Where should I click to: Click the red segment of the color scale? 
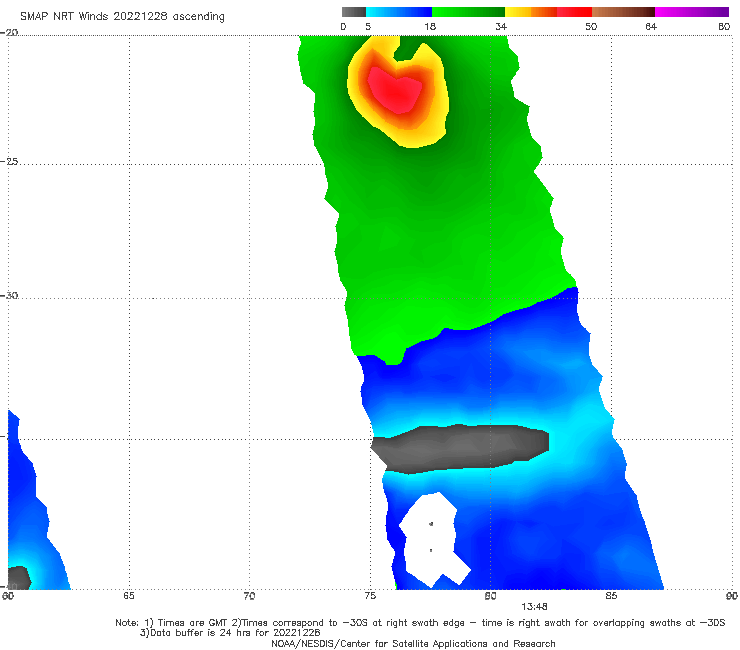click(x=574, y=12)
